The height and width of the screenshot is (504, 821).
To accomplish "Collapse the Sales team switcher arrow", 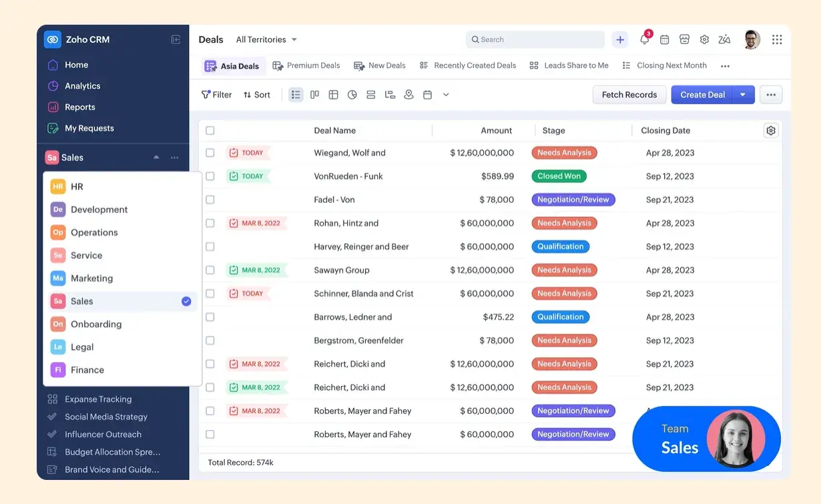I will click(x=156, y=158).
